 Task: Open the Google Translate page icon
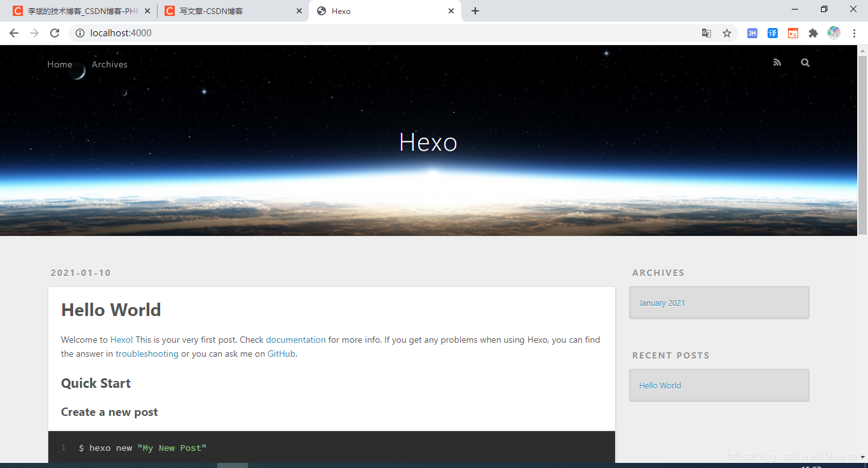707,33
